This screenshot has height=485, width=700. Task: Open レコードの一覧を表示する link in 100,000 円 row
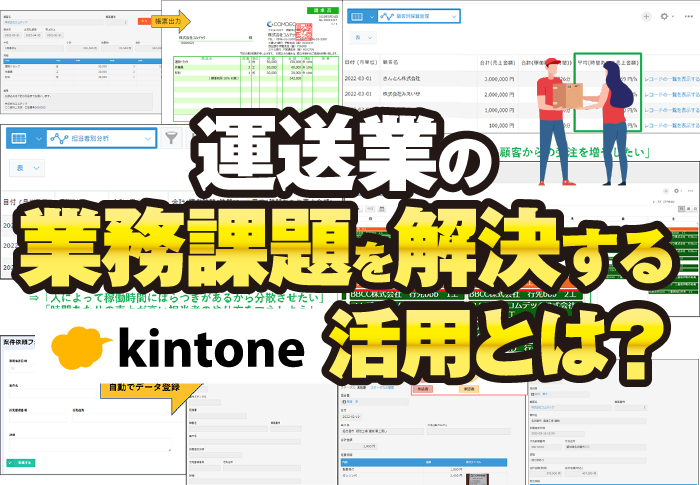(x=671, y=126)
